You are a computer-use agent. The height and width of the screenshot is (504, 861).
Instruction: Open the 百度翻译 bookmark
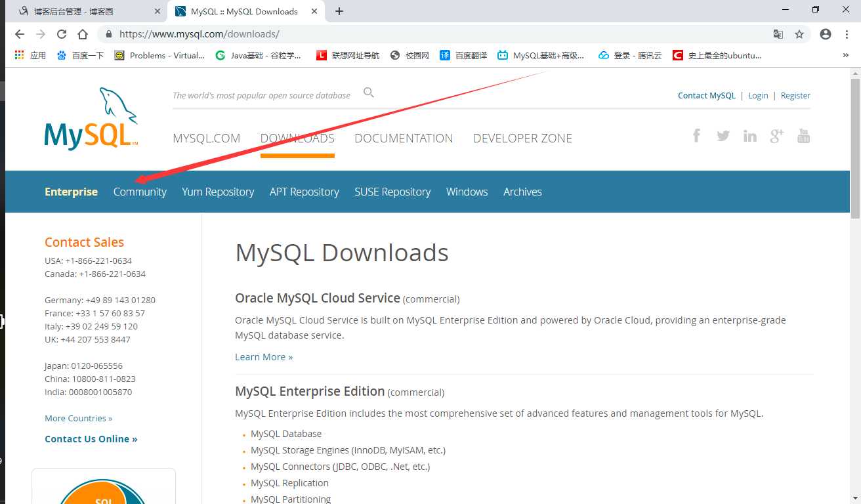tap(463, 55)
